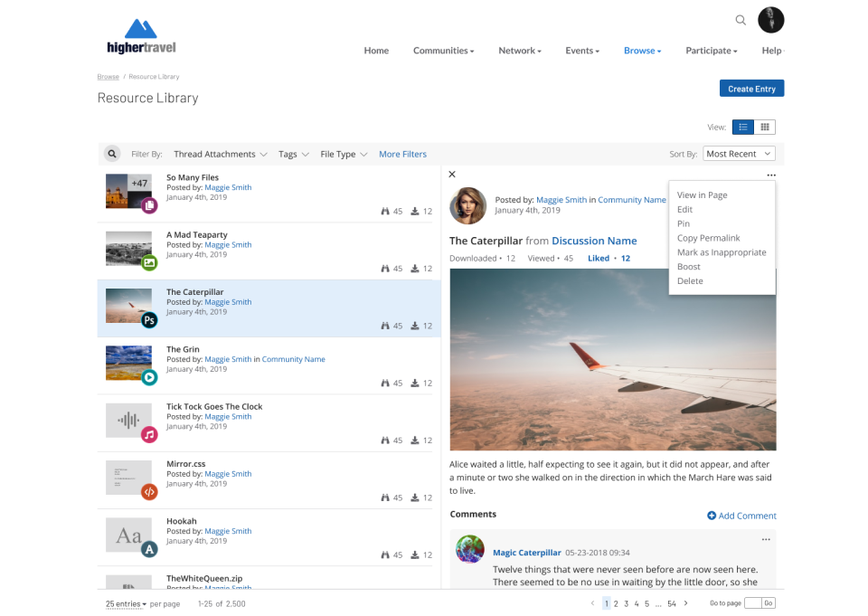Expand the Network menu
Image resolution: width=868 pixels, height=616 pixels.
520,51
